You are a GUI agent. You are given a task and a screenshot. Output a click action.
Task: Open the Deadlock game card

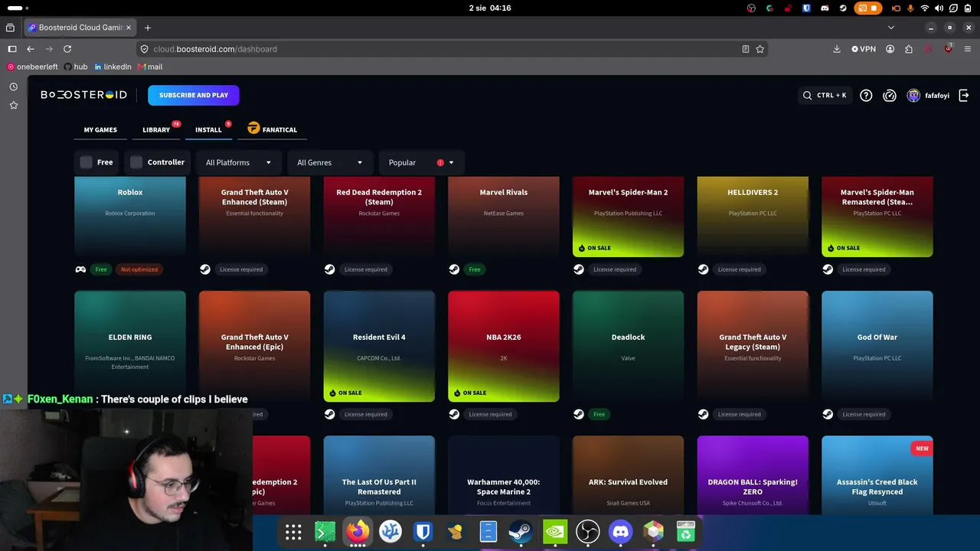point(628,346)
